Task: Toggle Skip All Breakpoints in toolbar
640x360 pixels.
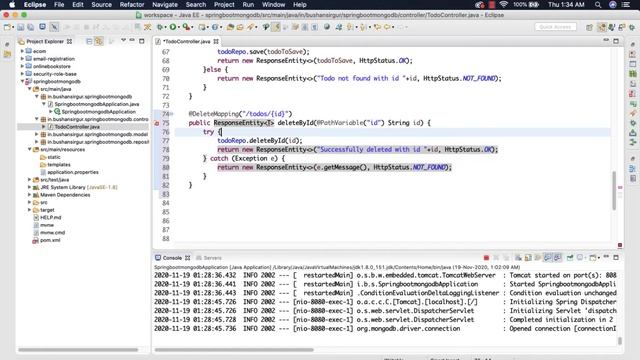Action: [x=54, y=27]
